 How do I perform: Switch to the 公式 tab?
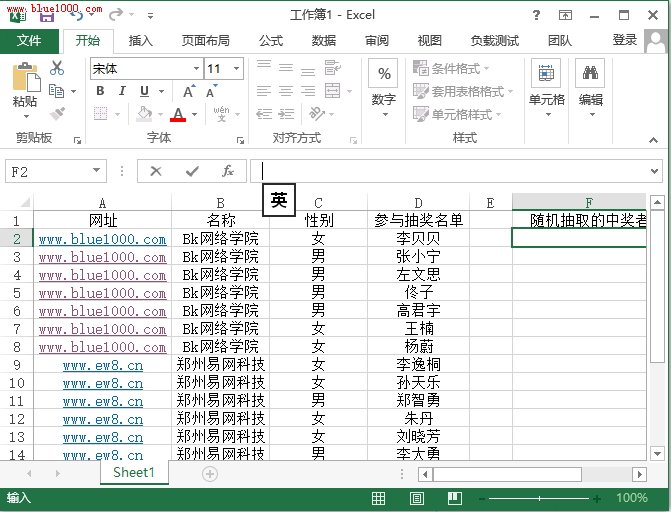point(271,41)
